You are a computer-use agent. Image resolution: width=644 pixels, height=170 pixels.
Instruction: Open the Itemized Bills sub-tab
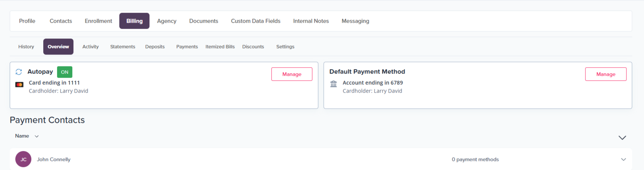pos(220,47)
